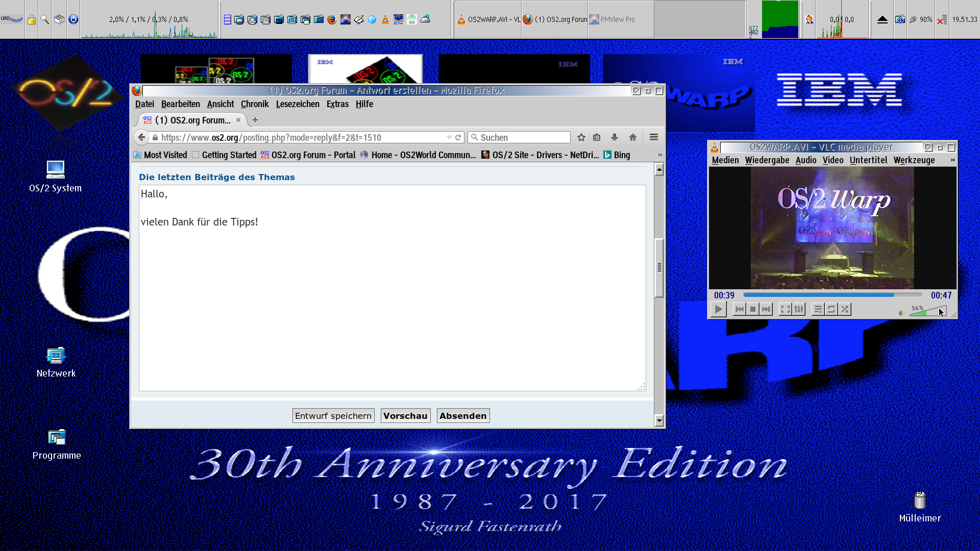Open a new Firefox tab with plus button
Screen dimensions: 980x551
point(255,120)
